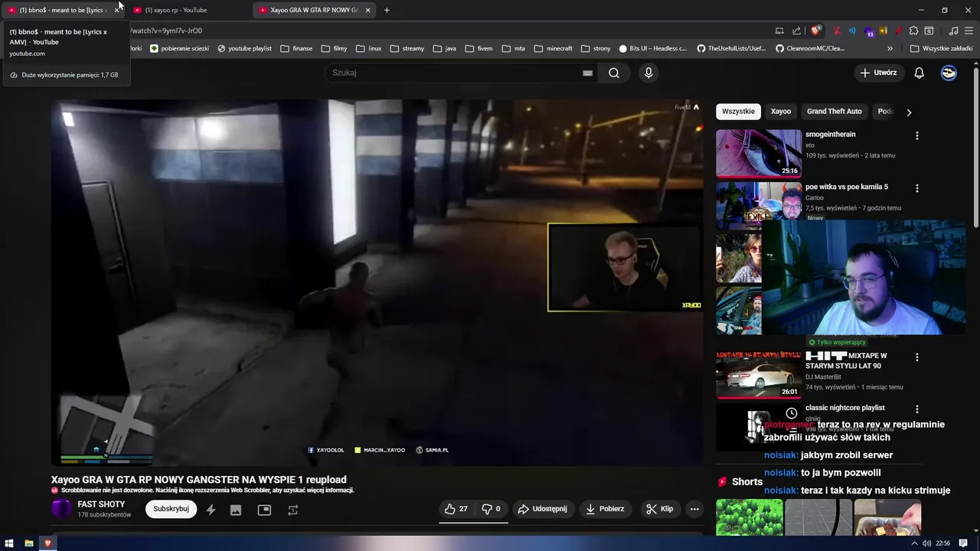Click the Subskrybuj button
Viewport: 980px width, 551px height.
pyautogui.click(x=171, y=509)
